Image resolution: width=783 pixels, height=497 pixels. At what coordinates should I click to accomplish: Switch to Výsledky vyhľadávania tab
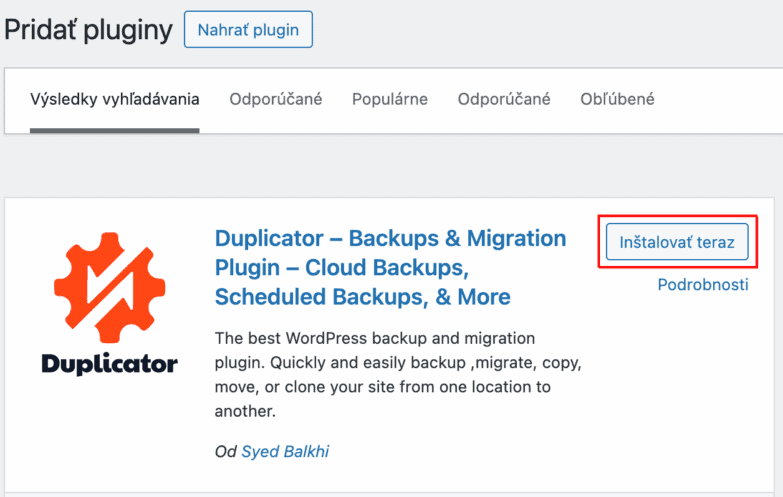point(114,99)
